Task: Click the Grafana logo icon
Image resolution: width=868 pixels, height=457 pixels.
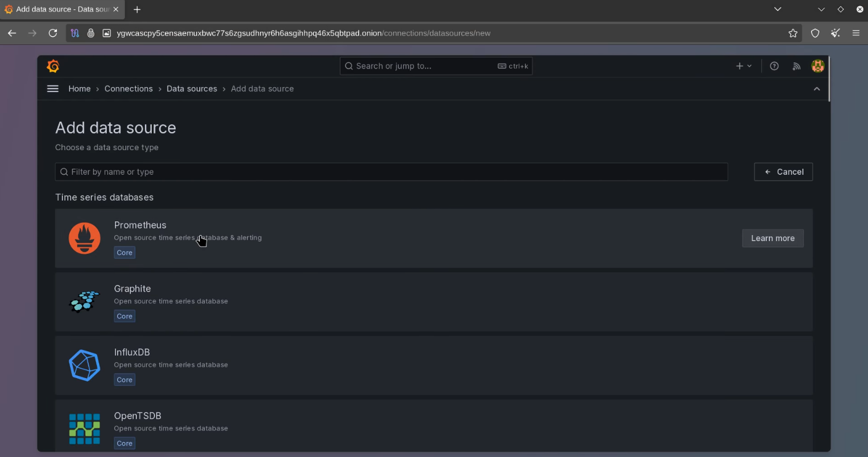Action: [53, 66]
